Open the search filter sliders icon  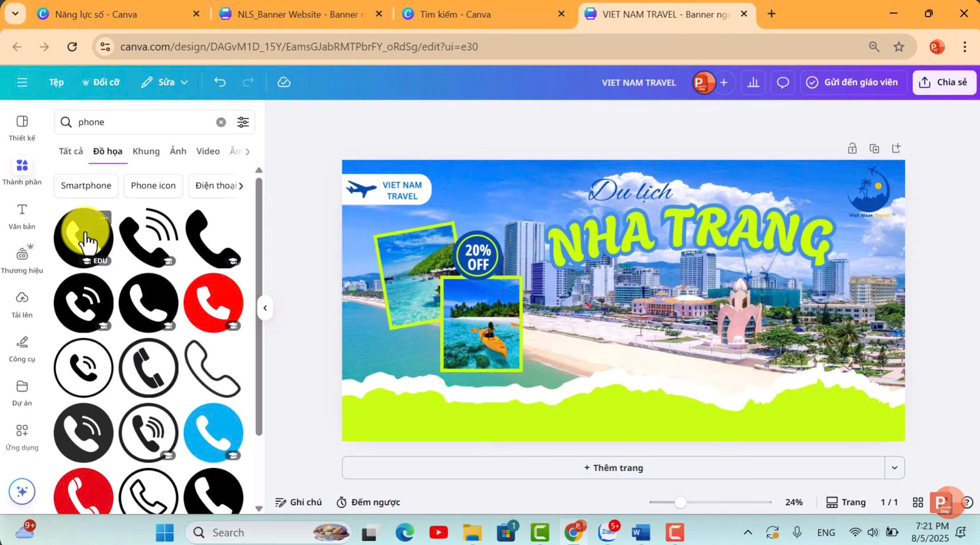[x=243, y=122]
